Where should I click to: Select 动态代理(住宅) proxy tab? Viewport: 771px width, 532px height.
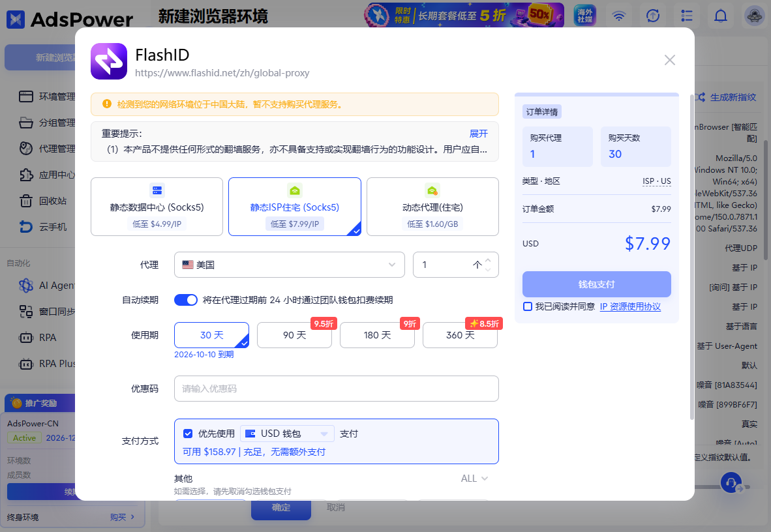coord(432,207)
